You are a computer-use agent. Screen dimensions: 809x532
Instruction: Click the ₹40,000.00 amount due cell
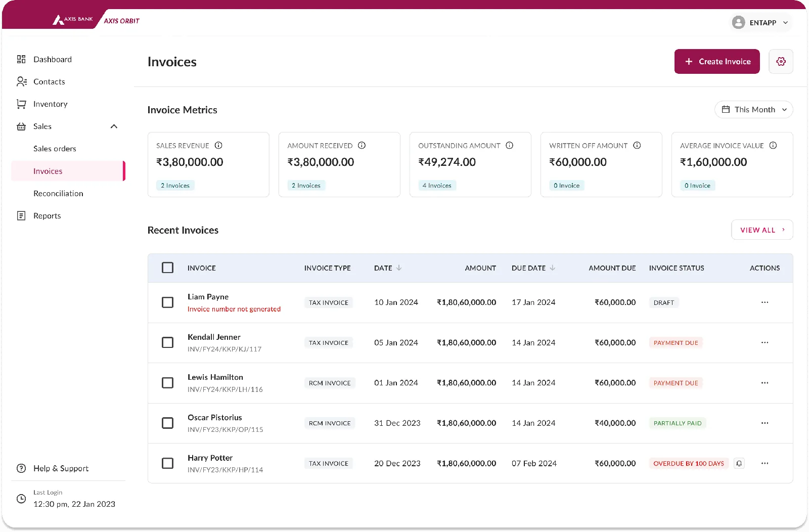pyautogui.click(x=615, y=423)
